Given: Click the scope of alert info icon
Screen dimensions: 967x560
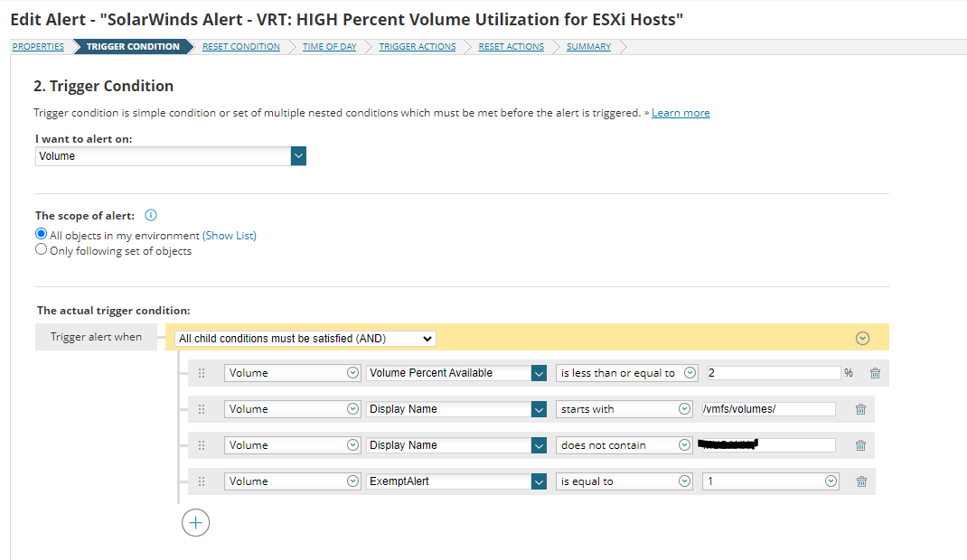Looking at the screenshot, I should [151, 215].
